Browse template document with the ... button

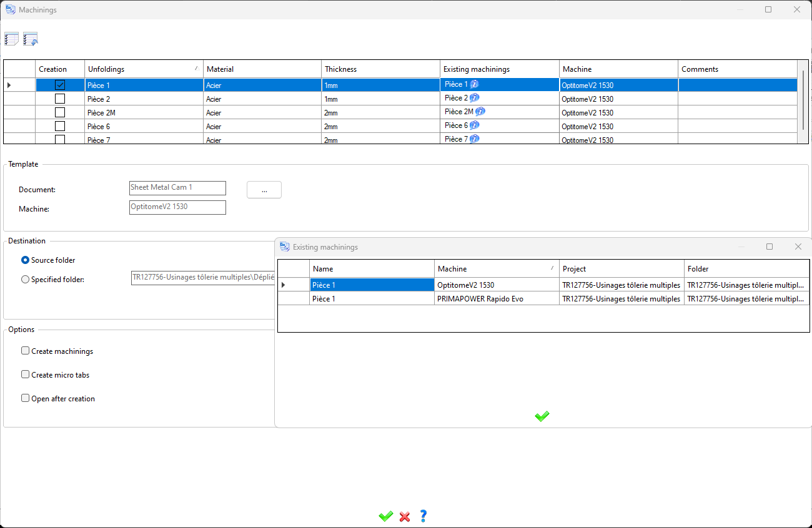pos(264,190)
